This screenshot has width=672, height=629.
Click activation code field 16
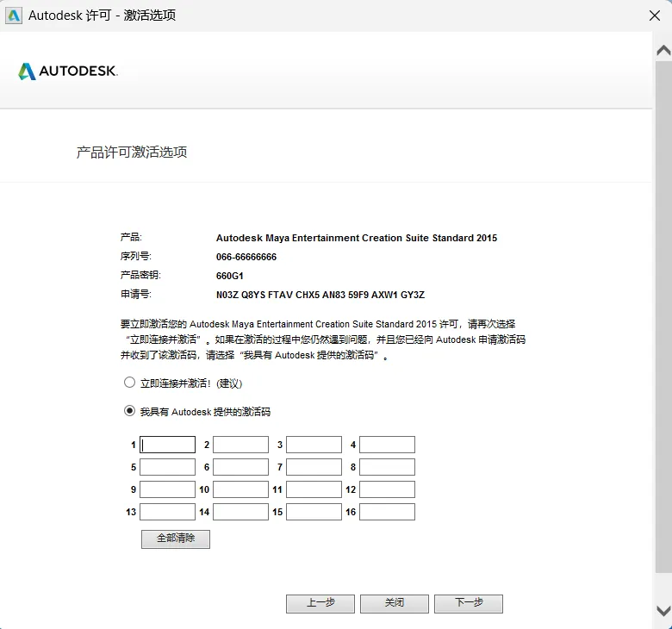pos(388,512)
